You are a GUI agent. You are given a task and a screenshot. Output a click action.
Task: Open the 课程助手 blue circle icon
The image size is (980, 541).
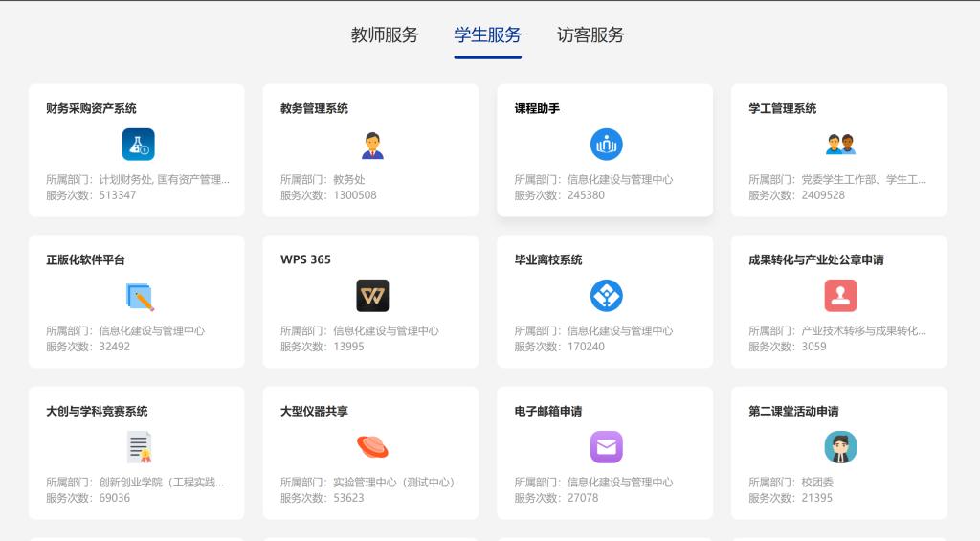(x=606, y=145)
